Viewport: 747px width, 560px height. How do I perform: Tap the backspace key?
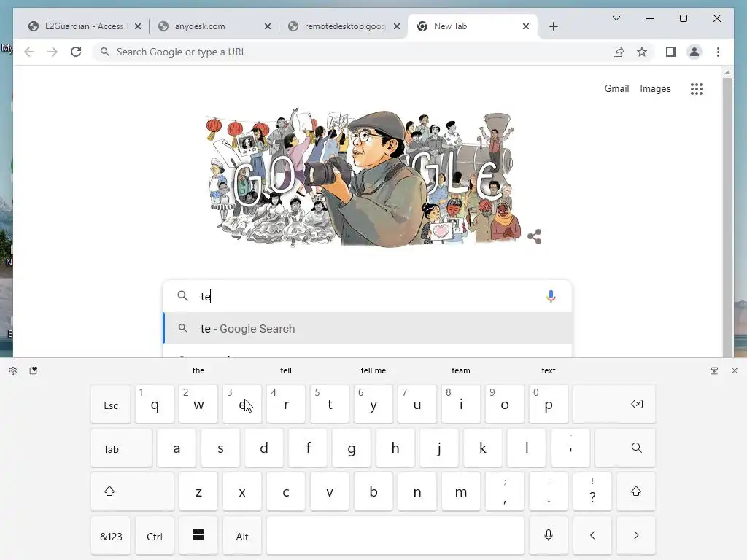click(614, 404)
